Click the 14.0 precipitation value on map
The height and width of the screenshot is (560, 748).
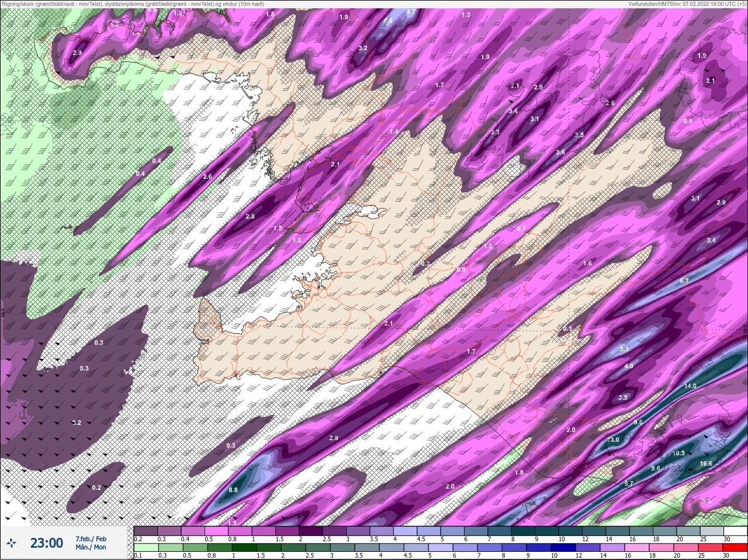point(690,386)
